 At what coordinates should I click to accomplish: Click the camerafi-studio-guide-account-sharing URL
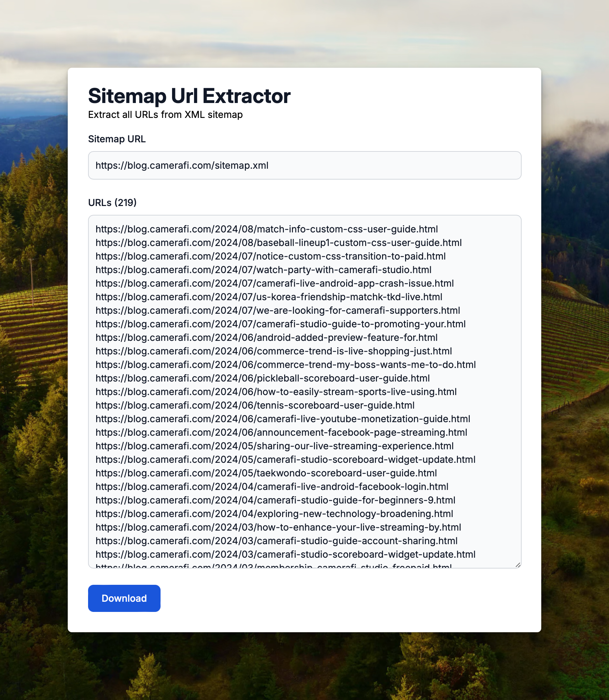click(x=276, y=541)
